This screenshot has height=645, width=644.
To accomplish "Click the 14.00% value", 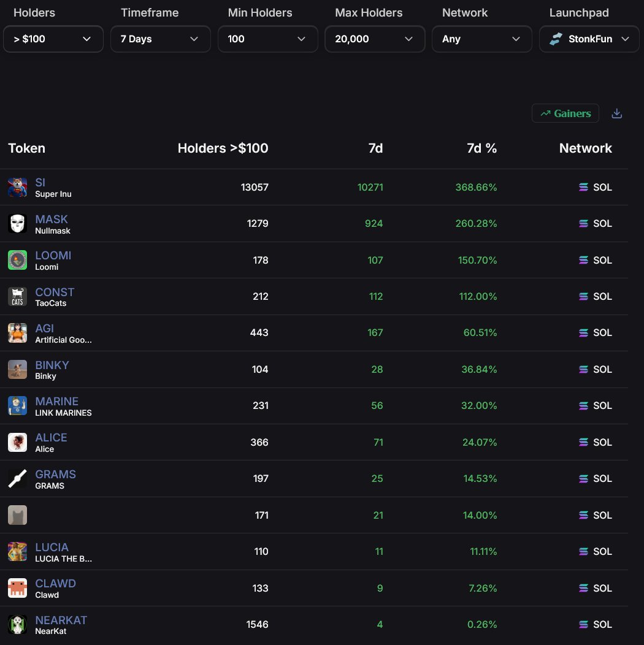I will 480,515.
